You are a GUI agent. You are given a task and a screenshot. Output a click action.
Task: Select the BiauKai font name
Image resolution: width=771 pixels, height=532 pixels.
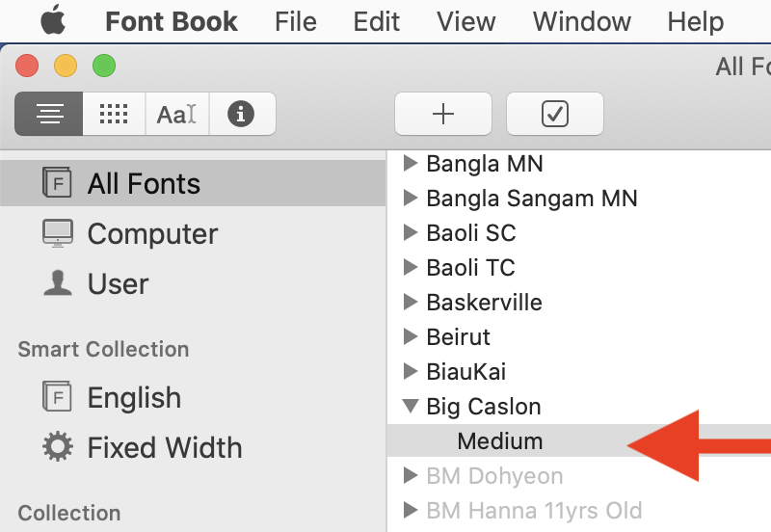[x=465, y=372]
